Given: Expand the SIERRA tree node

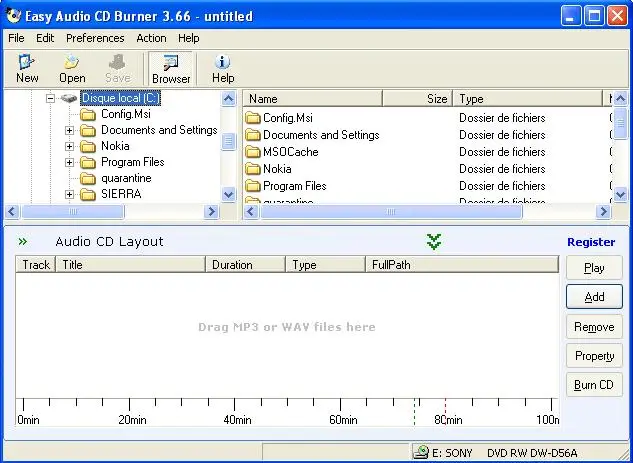Looking at the screenshot, I should [69, 194].
